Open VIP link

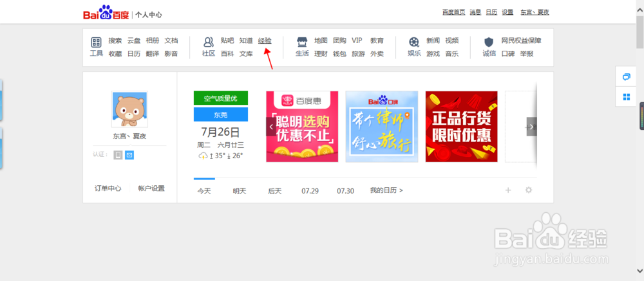[x=357, y=41]
